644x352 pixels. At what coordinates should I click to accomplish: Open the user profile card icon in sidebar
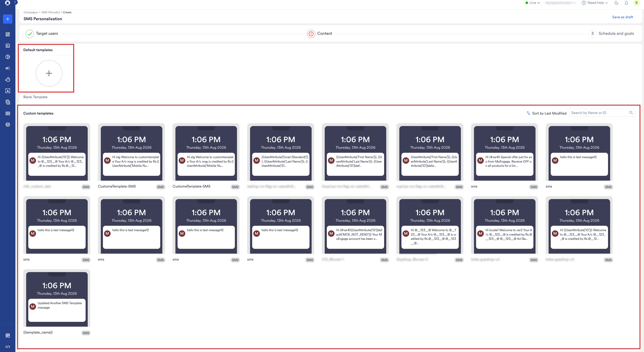(8, 91)
